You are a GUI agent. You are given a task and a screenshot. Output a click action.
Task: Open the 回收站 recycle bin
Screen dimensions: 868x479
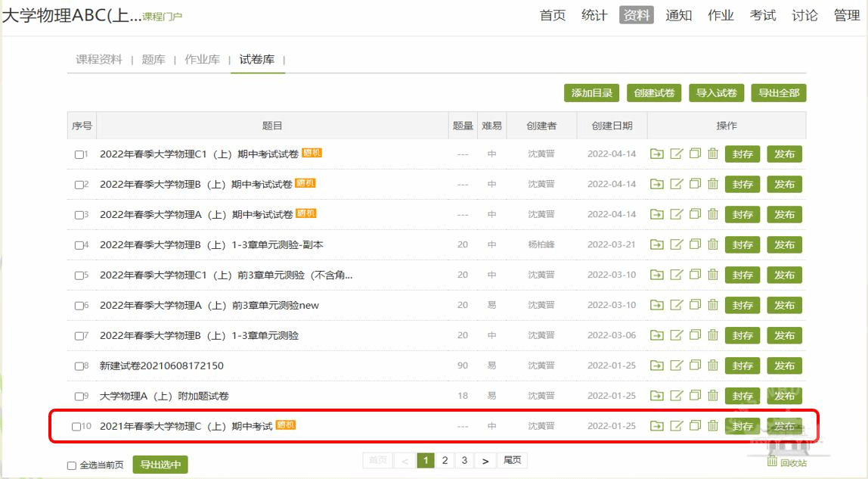[787, 462]
